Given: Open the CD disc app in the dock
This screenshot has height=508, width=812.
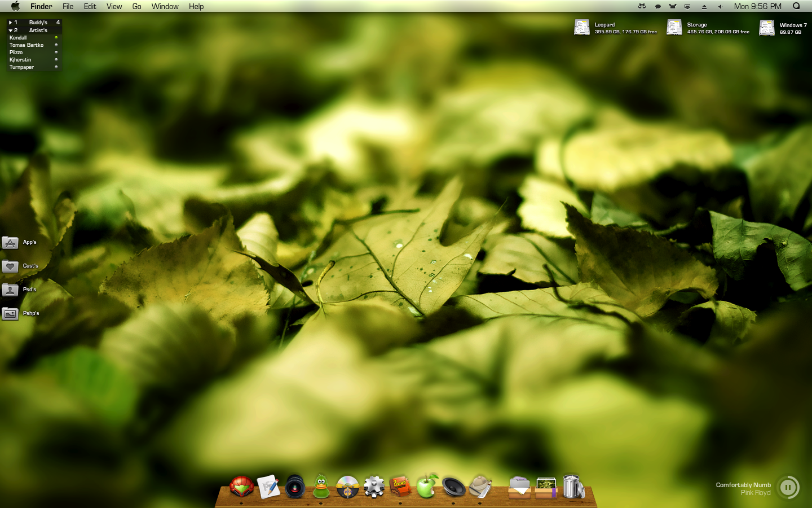Looking at the screenshot, I should (x=347, y=487).
